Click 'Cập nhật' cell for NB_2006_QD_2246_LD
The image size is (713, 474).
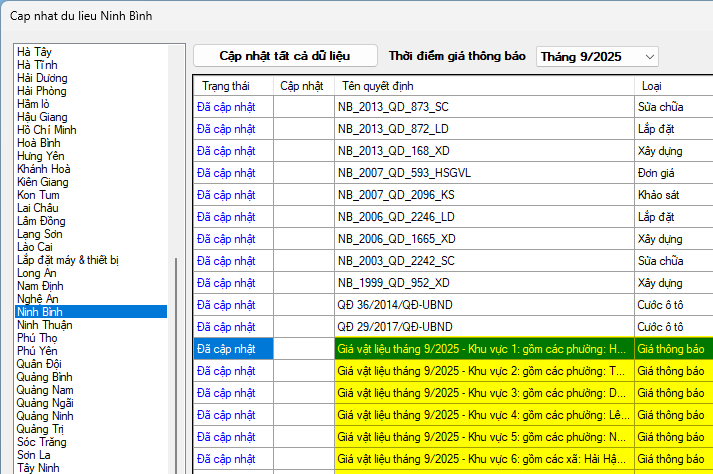302,216
